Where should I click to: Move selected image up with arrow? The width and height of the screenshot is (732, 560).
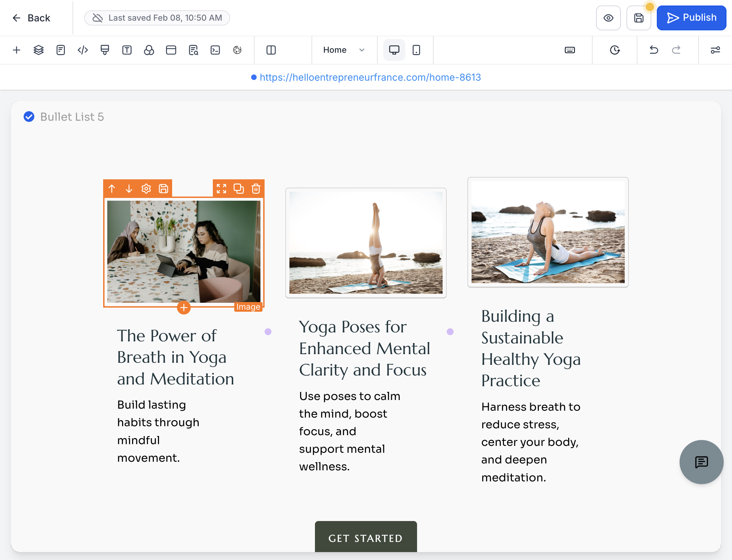coord(112,189)
